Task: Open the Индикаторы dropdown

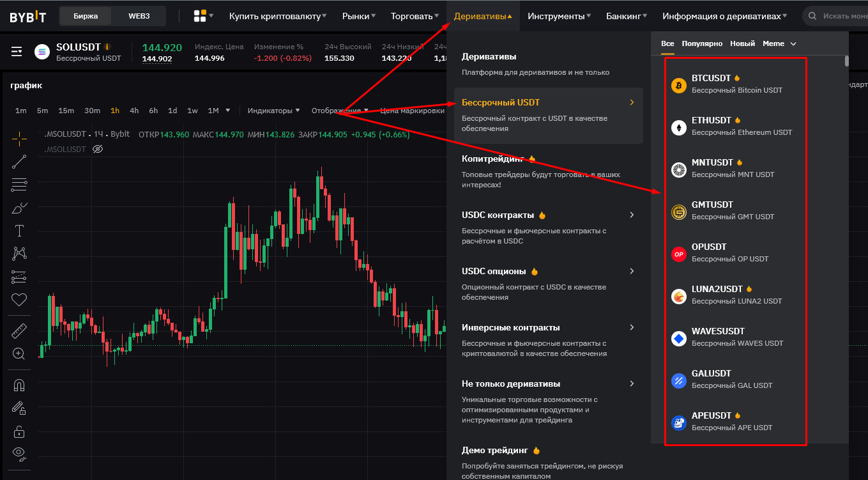Action: tap(274, 111)
